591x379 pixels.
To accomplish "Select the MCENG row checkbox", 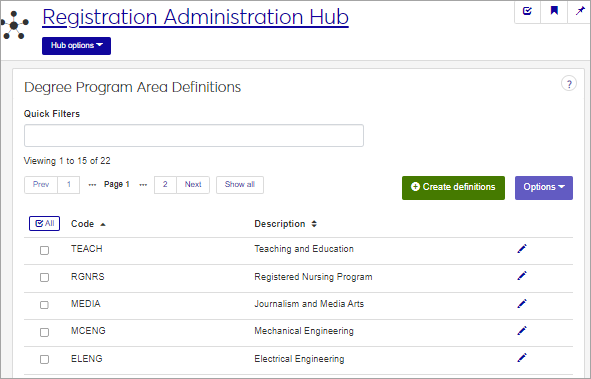I will pyautogui.click(x=44, y=332).
